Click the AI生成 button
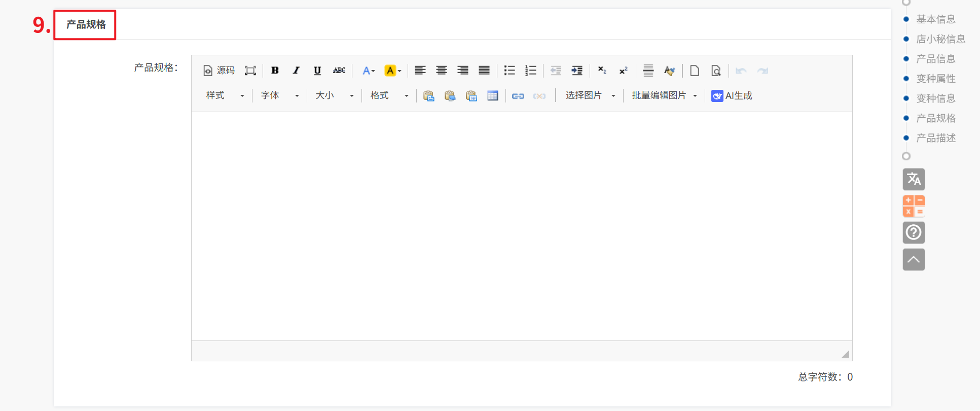 point(732,96)
